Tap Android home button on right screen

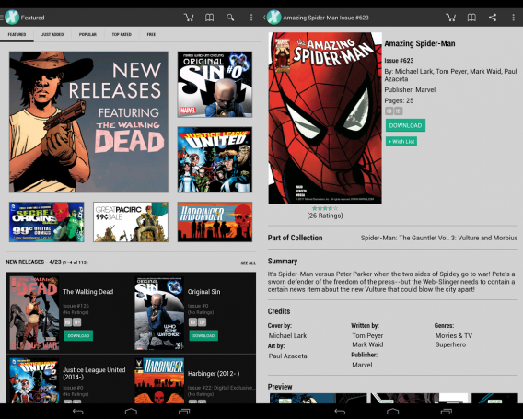coord(392,412)
